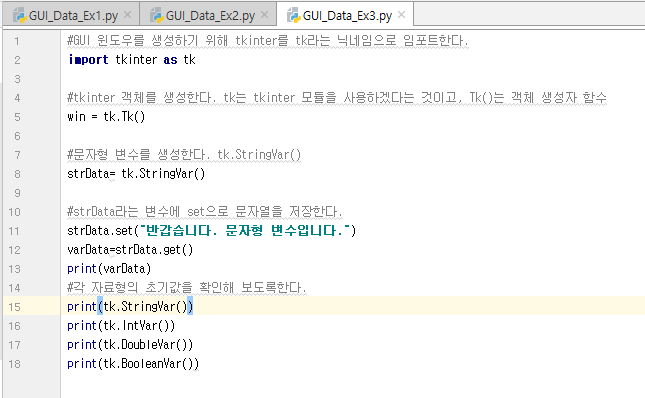Click the 'print(tk.BooleanVar())' line
The image size is (645, 398).
pos(133,364)
